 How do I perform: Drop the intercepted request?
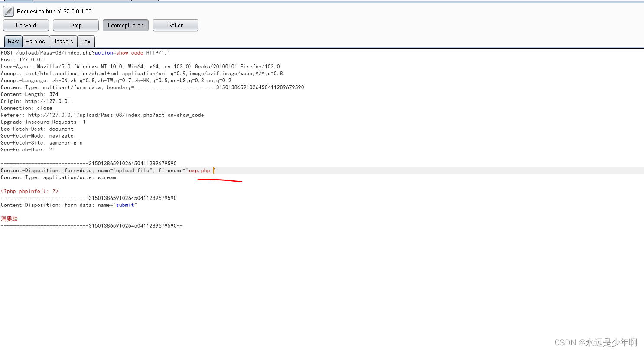(x=76, y=26)
